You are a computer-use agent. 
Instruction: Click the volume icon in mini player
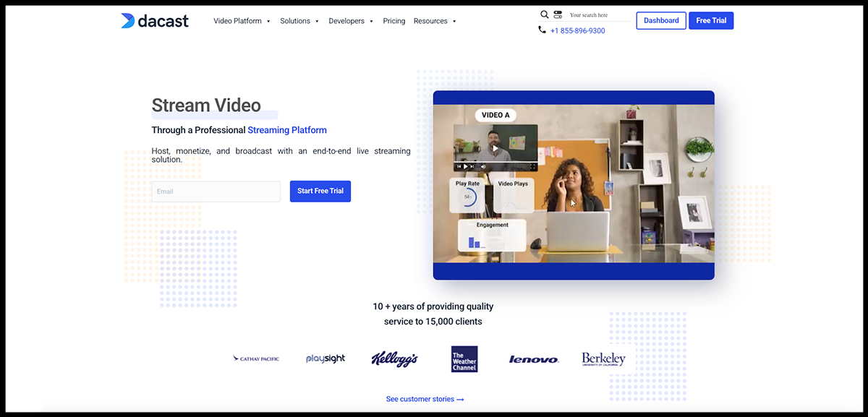click(x=483, y=167)
